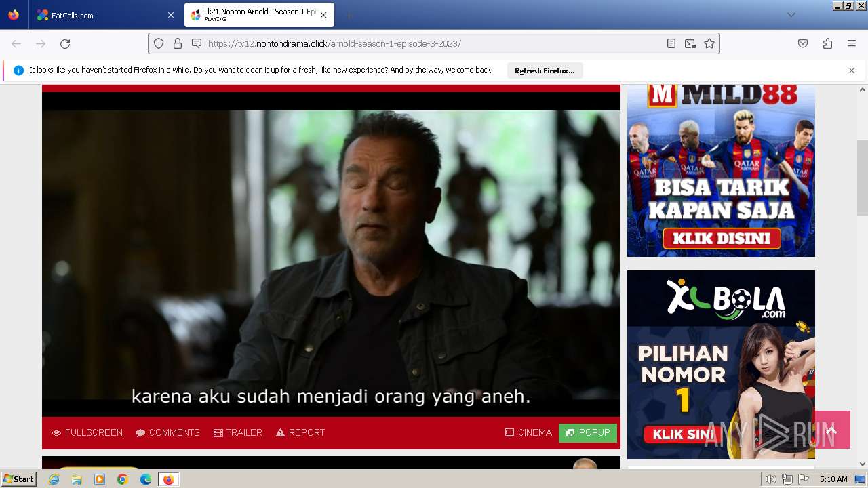Show the clock reading 5:10 AM
The width and height of the screenshot is (868, 488).
(833, 479)
